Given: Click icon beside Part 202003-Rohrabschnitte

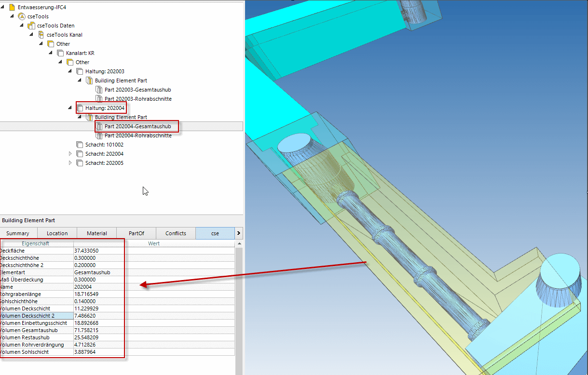Looking at the screenshot, I should 99,99.
